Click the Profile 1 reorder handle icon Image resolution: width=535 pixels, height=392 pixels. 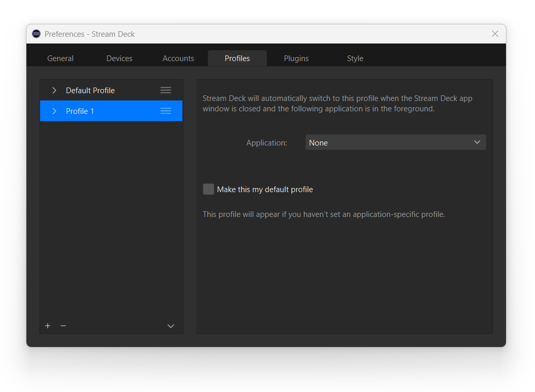(x=166, y=111)
